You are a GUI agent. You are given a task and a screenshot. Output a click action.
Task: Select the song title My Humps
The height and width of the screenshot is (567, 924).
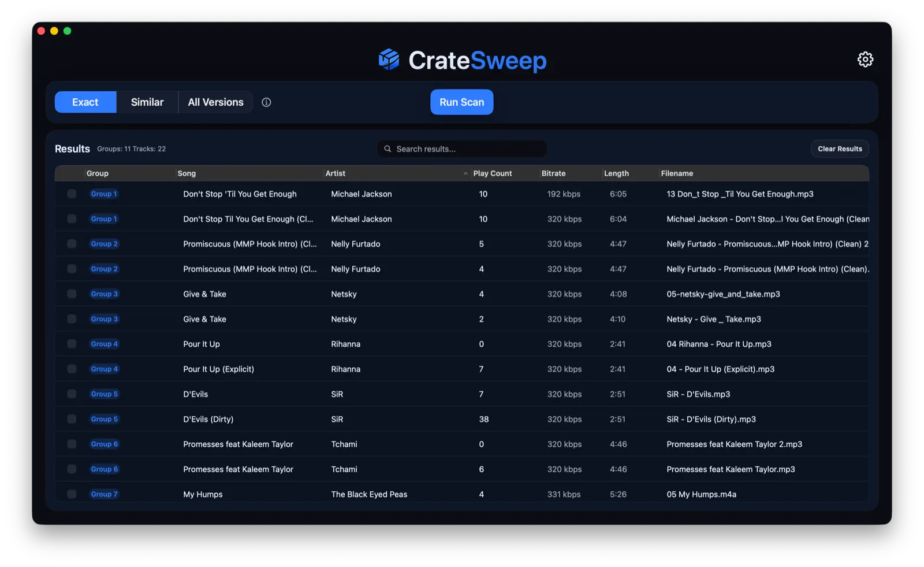pyautogui.click(x=203, y=494)
